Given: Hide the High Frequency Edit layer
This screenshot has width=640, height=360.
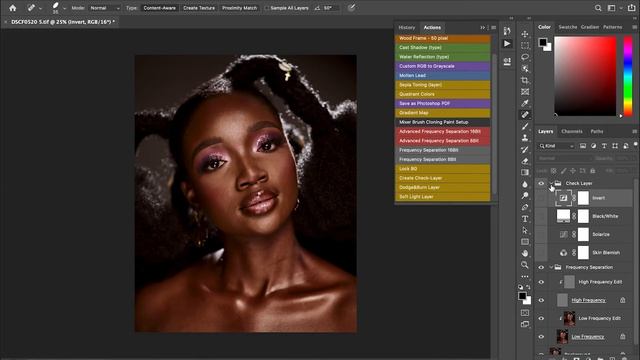Looking at the screenshot, I should coord(541,282).
